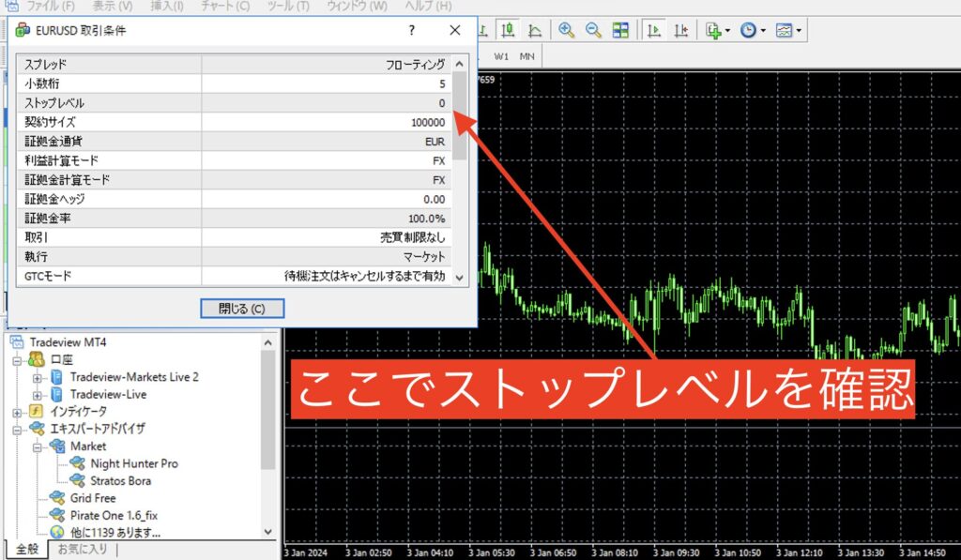Open the dropdown arrow beside clock icon
The image size is (961, 560).
click(763, 31)
